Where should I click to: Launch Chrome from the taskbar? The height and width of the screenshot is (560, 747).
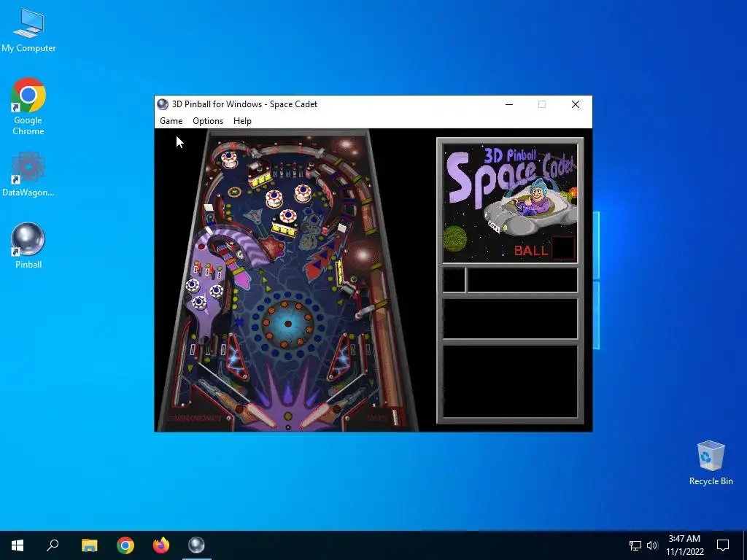coord(125,545)
